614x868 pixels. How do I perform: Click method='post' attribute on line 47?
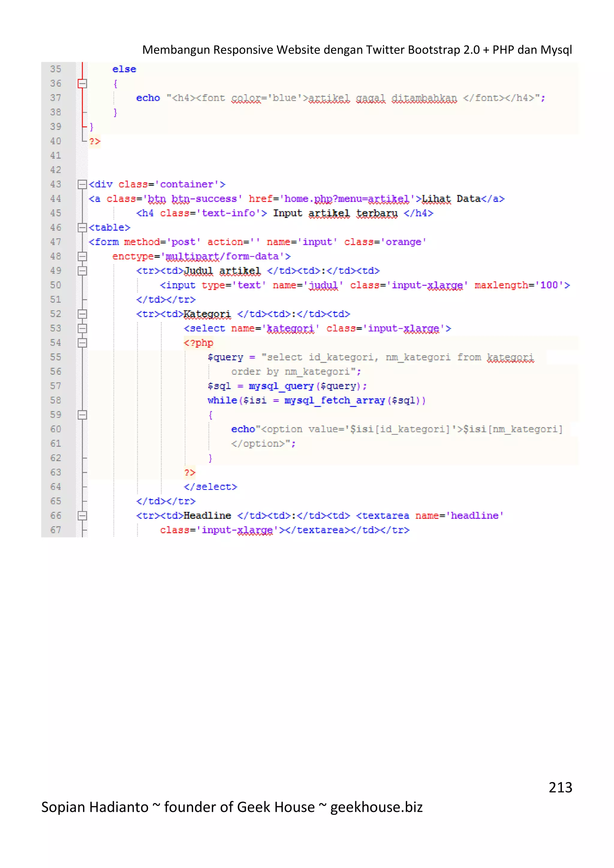click(162, 242)
